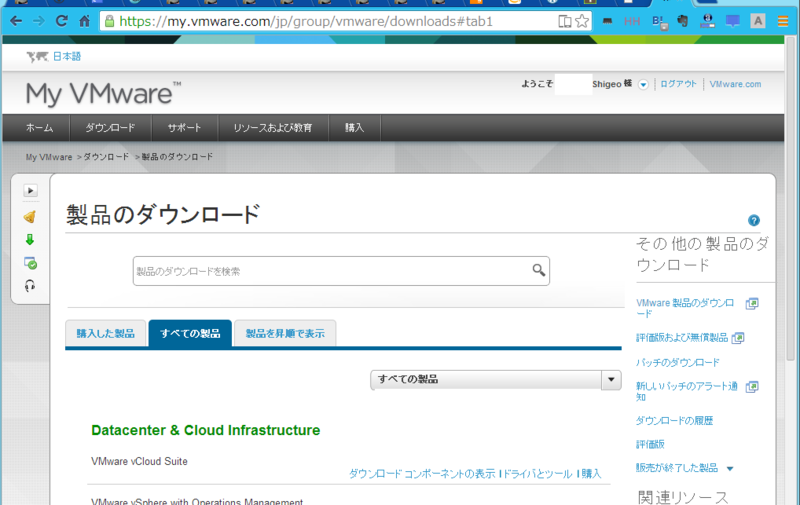Click the B! bookmark extension icon
This screenshot has width=800, height=505.
pyautogui.click(x=658, y=21)
